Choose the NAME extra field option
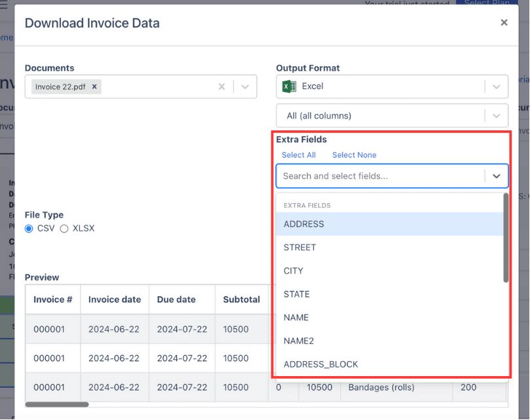 [389, 317]
